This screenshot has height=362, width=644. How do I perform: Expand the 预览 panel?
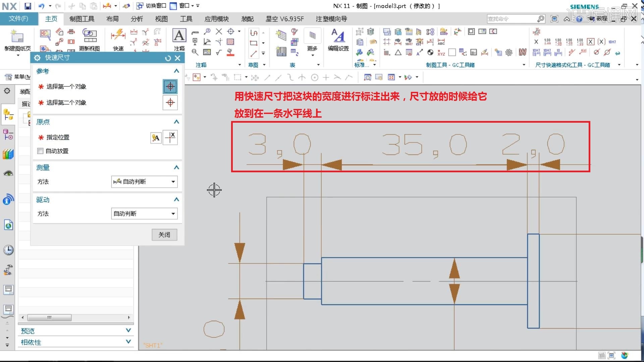[128, 331]
